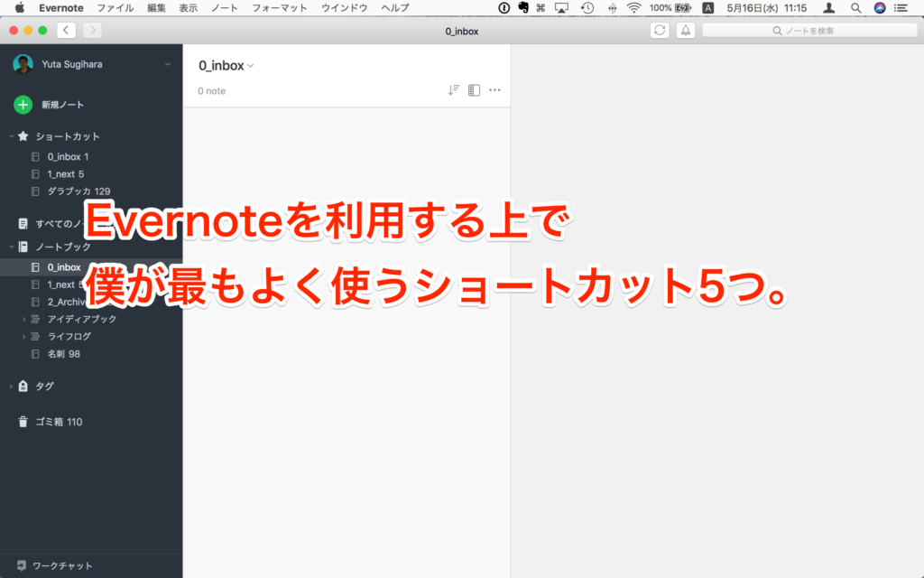Click the 5月16日(水) 11:15 clock
The width and height of the screenshot is (924, 578).
767,7
